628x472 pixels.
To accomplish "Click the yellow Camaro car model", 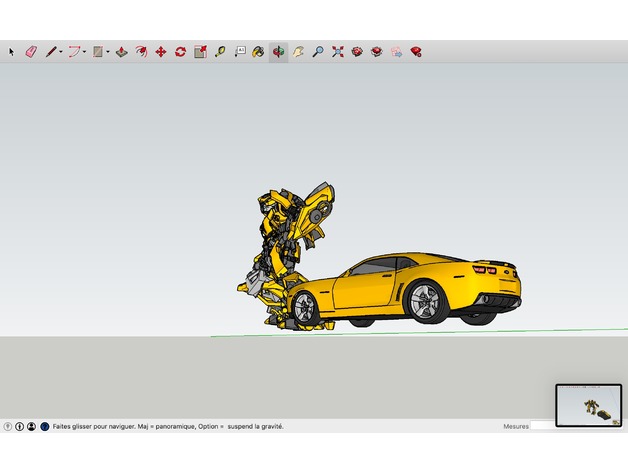I will pyautogui.click(x=405, y=288).
